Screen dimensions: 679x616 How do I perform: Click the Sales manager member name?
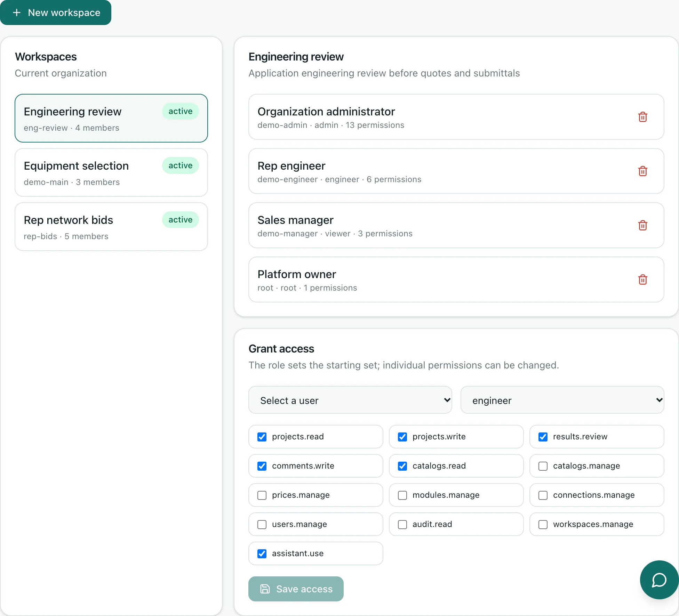(x=295, y=220)
